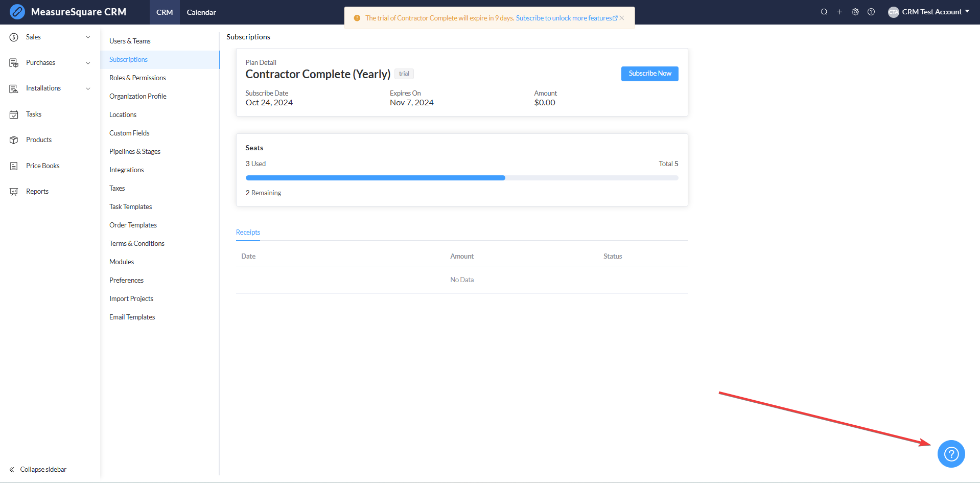Expand the Purchases menu chevron
Image resolution: width=980 pixels, height=483 pixels.
pos(88,63)
